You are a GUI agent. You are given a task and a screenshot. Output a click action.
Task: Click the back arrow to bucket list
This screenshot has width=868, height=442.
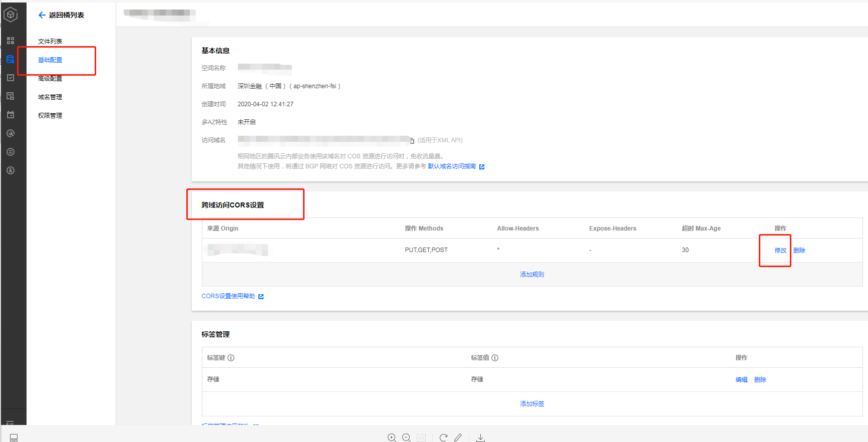click(42, 15)
